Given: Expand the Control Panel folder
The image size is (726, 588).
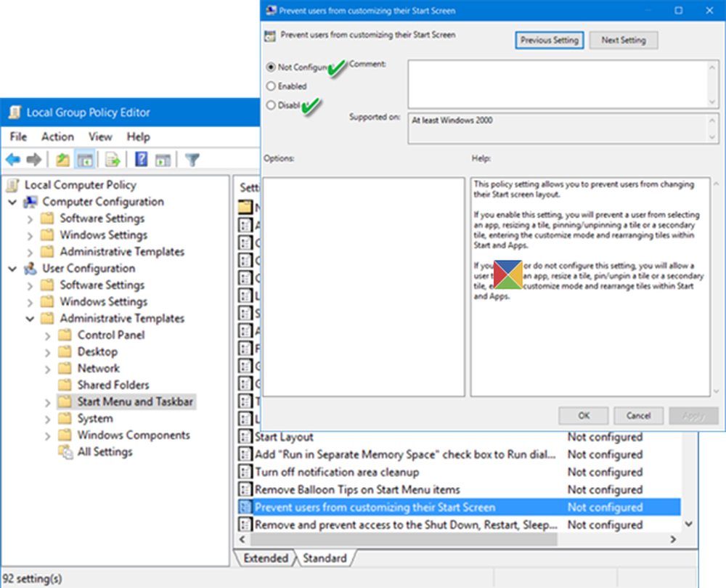Looking at the screenshot, I should tap(47, 335).
